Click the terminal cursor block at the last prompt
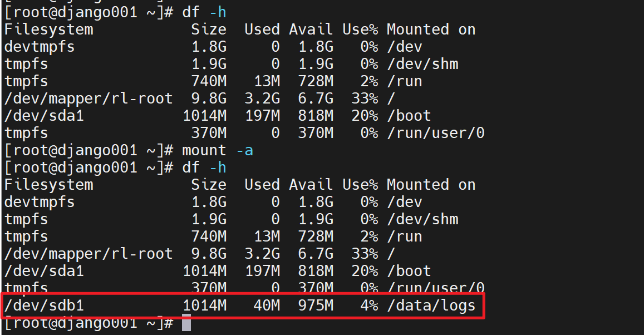Screen dimensions: 644x335 coord(186,323)
